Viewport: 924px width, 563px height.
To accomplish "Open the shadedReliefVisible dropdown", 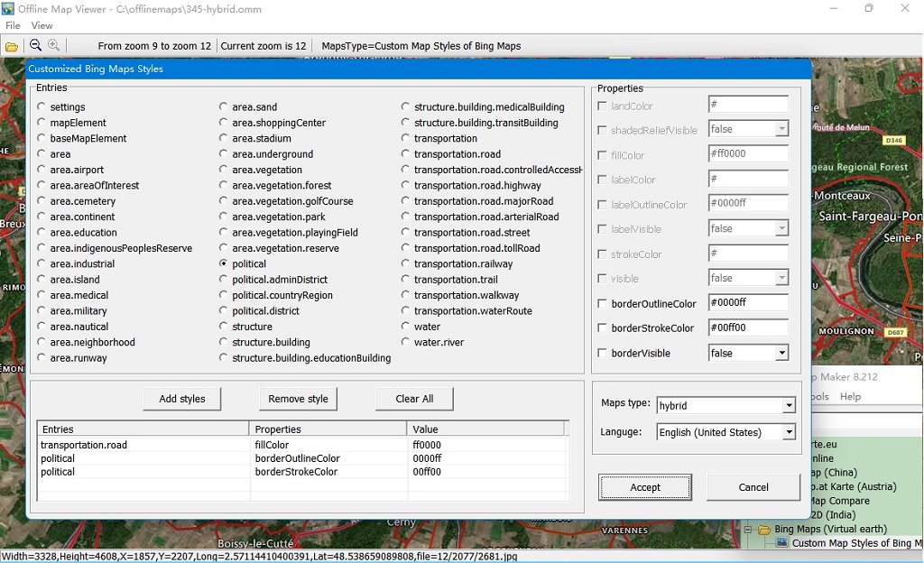I will (x=782, y=129).
